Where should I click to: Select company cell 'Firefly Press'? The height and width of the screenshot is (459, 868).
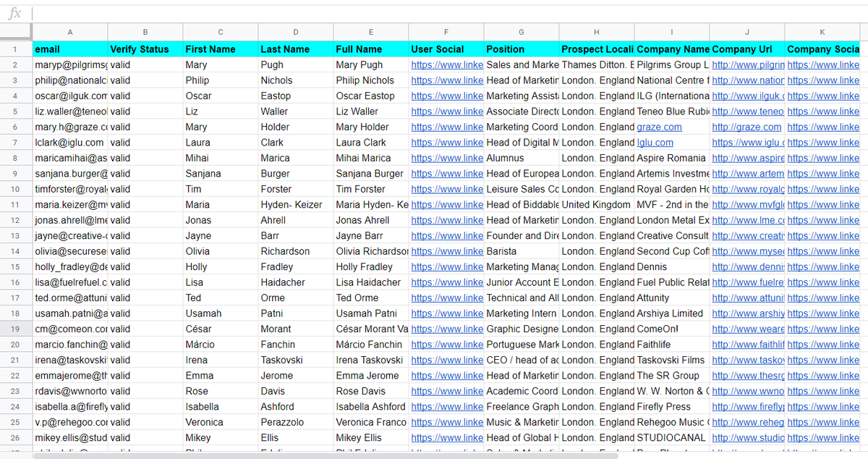(x=672, y=407)
